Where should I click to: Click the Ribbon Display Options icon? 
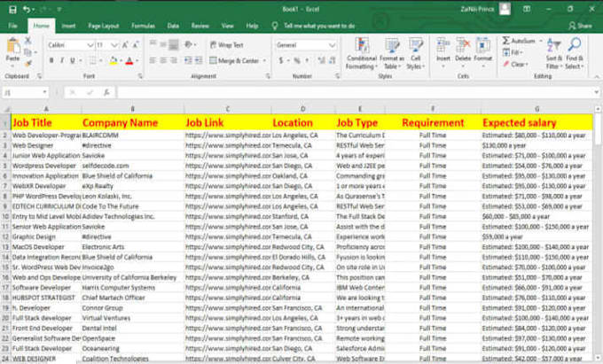pos(527,9)
